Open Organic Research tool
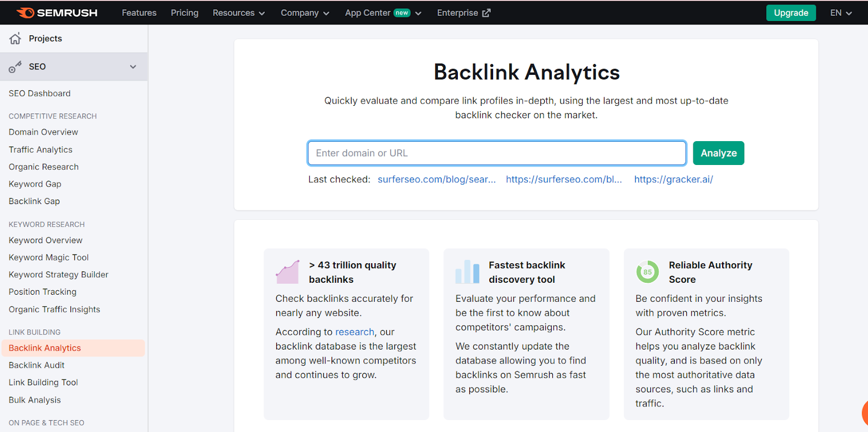Screen dimensions: 868x432 pos(43,167)
